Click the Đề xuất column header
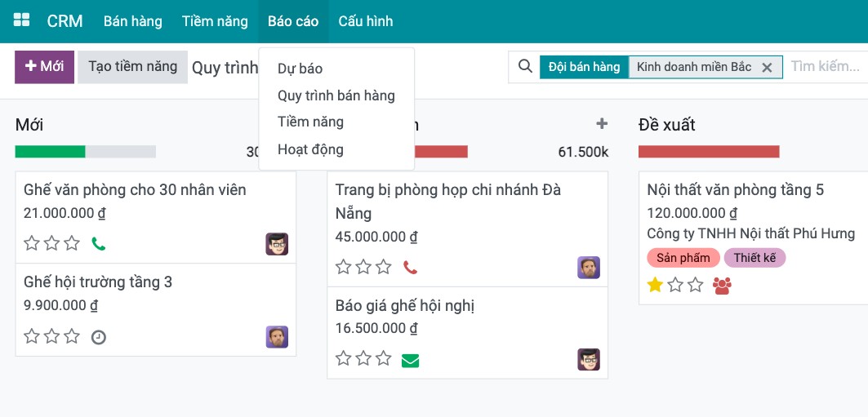Image resolution: width=868 pixels, height=417 pixels. pos(666,124)
